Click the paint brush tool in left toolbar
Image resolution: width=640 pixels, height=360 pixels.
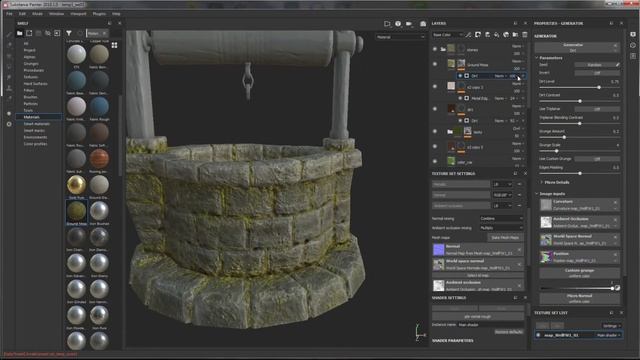(9, 35)
